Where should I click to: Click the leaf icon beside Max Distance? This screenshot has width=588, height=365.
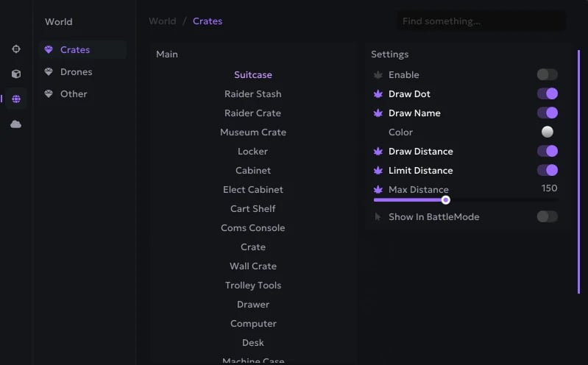pos(378,190)
